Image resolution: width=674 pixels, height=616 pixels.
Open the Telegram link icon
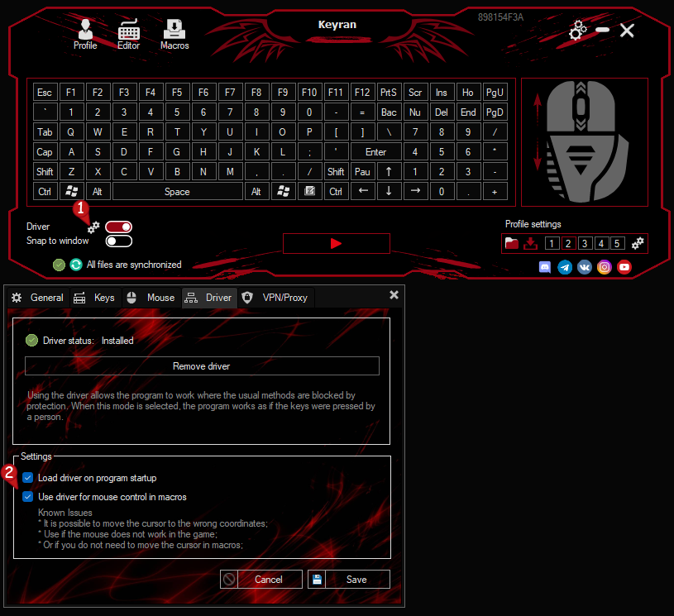[565, 267]
